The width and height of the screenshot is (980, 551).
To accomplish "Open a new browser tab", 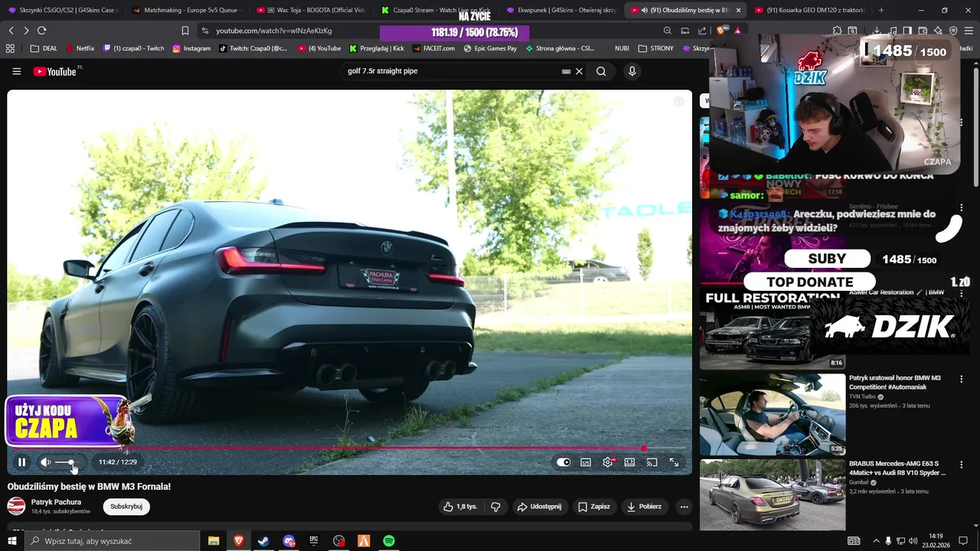I will 881,10.
